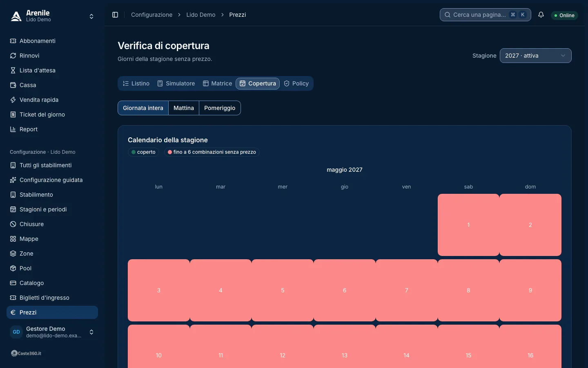Image resolution: width=588 pixels, height=368 pixels.
Task: Open Tutti gli stabilimenti
Action: tap(52, 165)
